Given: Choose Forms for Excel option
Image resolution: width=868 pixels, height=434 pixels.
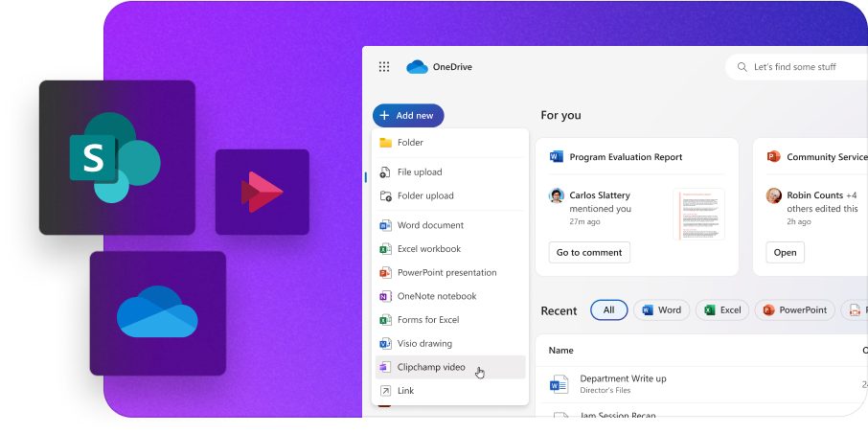Looking at the screenshot, I should [450, 320].
